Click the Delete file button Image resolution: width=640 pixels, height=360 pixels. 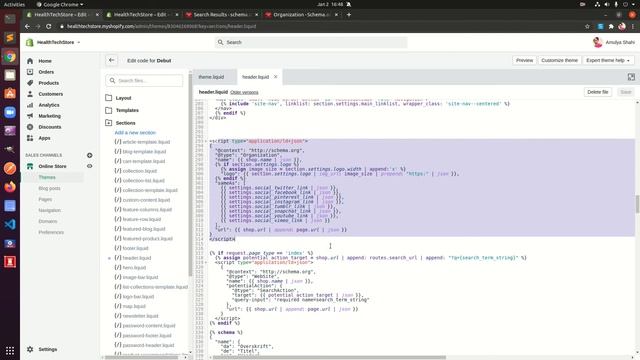point(598,92)
